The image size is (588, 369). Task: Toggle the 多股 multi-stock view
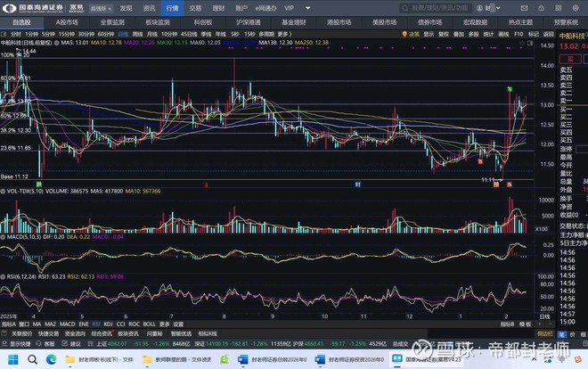pos(474,34)
